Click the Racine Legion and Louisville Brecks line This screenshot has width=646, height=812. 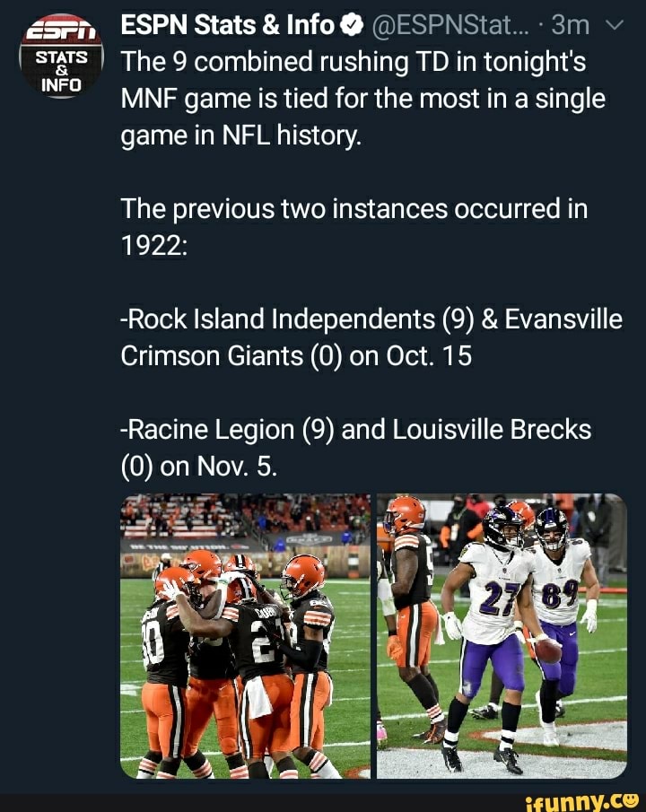[355, 448]
